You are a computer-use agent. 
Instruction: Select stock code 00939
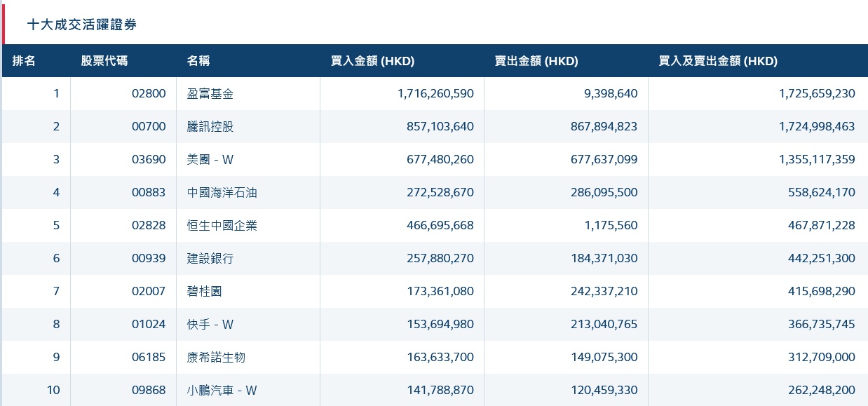pos(149,258)
